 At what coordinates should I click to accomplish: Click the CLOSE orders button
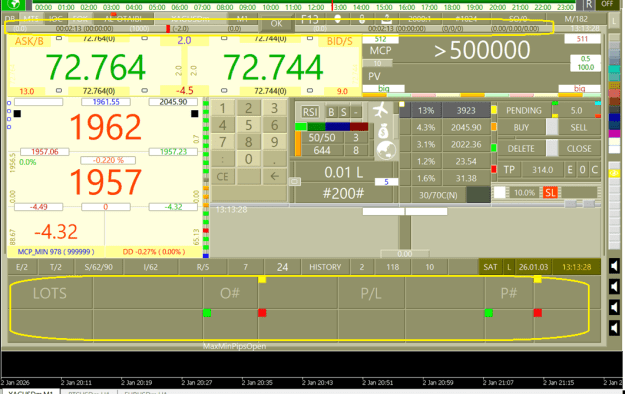[x=579, y=149]
